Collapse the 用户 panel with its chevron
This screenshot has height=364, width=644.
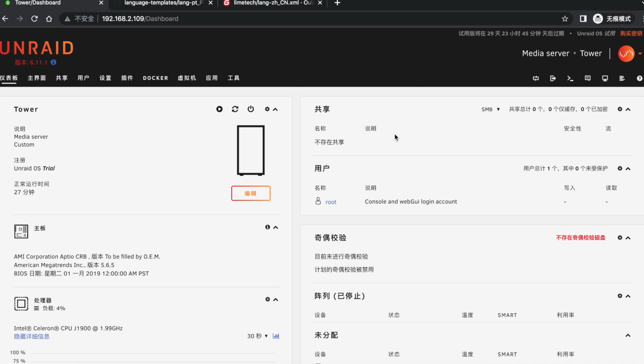coord(628,169)
